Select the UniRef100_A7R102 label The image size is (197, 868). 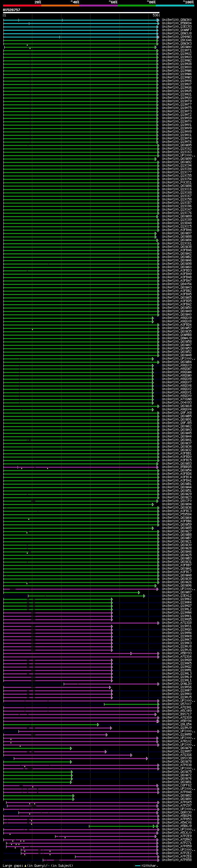point(177,741)
